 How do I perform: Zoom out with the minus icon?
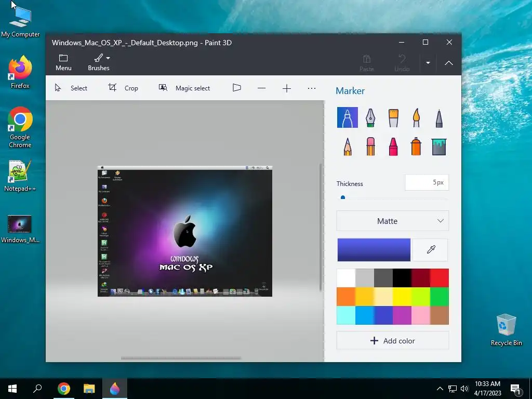tap(261, 88)
